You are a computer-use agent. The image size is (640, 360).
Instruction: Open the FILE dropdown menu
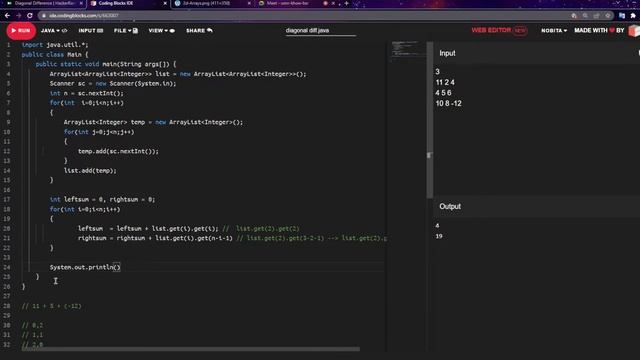(x=126, y=31)
